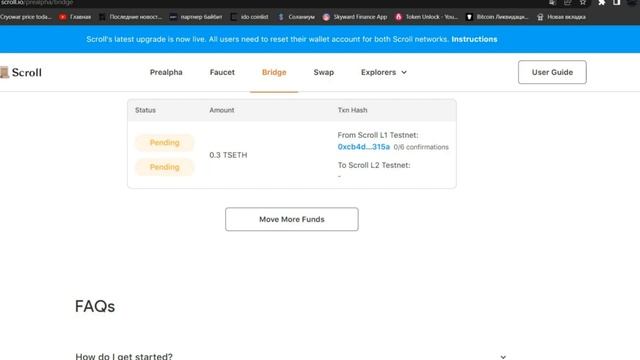The image size is (640, 360).
Task: Open the Faucet tab
Action: 222,72
